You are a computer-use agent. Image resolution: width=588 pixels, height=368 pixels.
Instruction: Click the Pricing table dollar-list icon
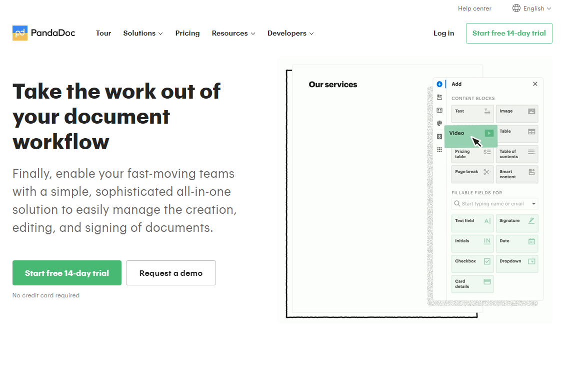pos(487,152)
